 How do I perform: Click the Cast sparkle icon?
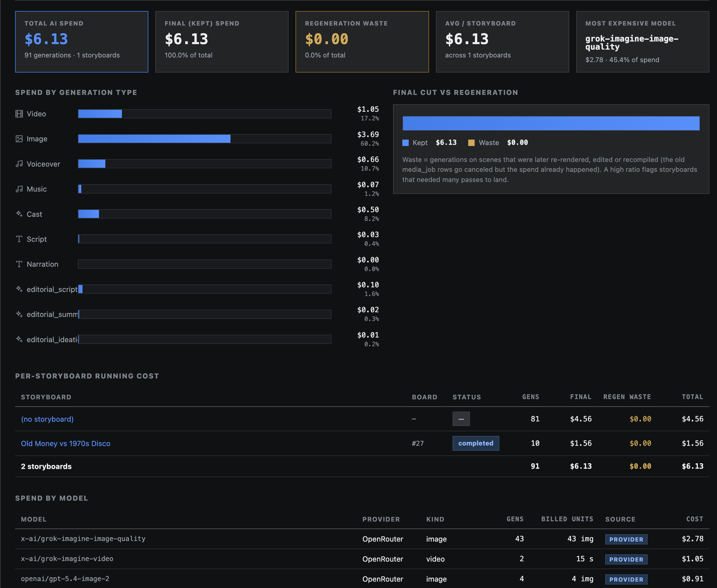click(19, 214)
